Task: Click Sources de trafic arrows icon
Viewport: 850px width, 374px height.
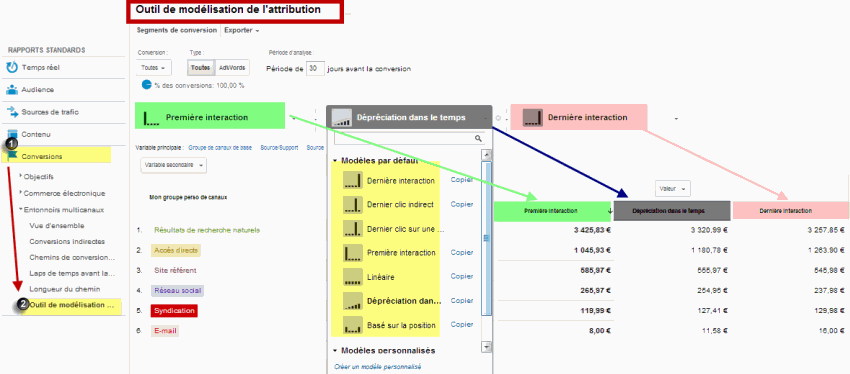Action: pos(11,112)
